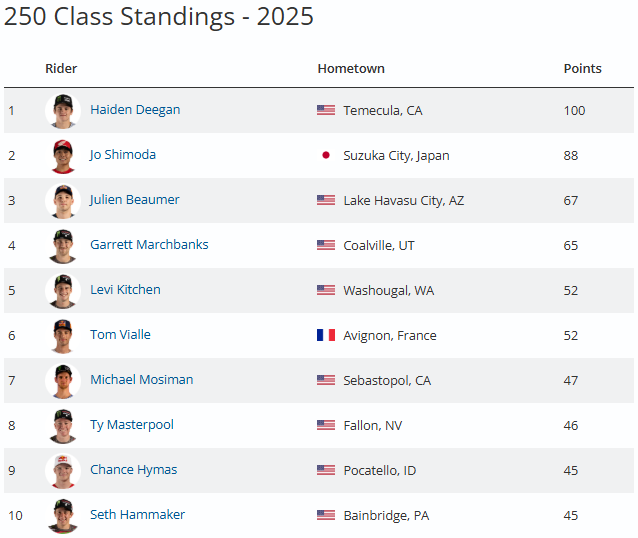Click Jo Shimoda's rider avatar
638x538 pixels.
coord(63,155)
